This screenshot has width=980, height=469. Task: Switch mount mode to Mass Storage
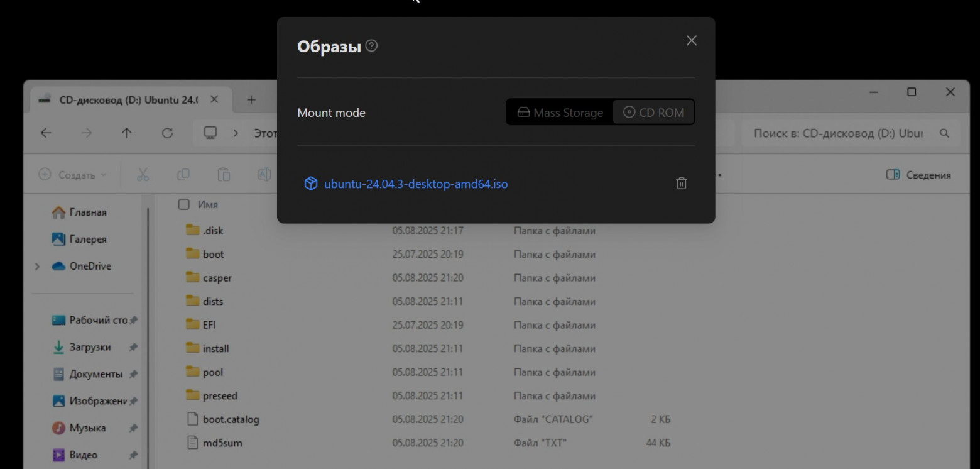click(560, 113)
